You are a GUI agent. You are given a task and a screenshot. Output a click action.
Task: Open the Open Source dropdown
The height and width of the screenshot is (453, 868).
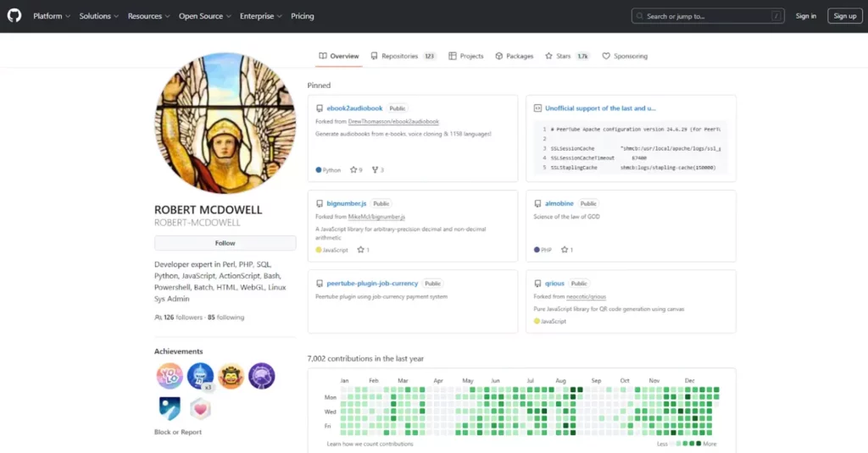[204, 16]
